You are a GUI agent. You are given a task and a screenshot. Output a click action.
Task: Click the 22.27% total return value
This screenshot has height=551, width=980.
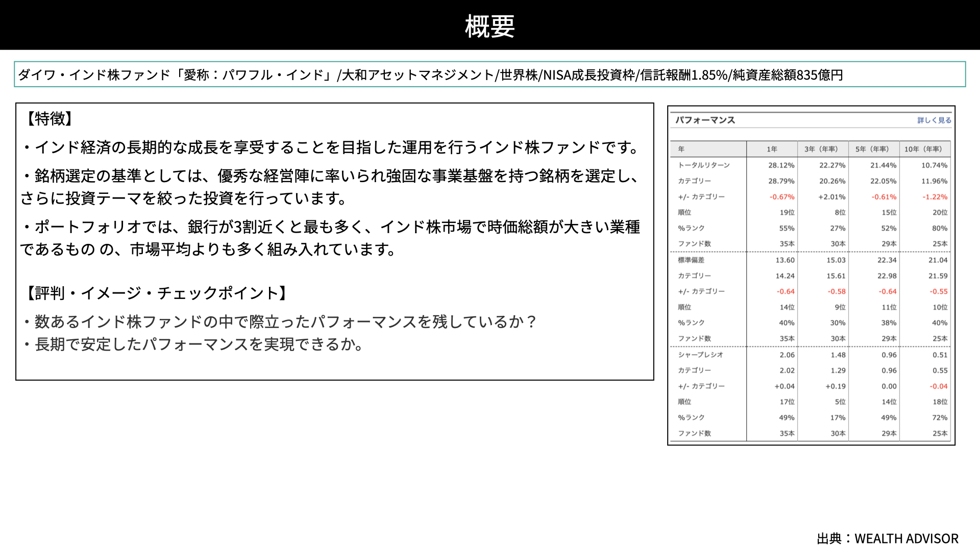[832, 165]
